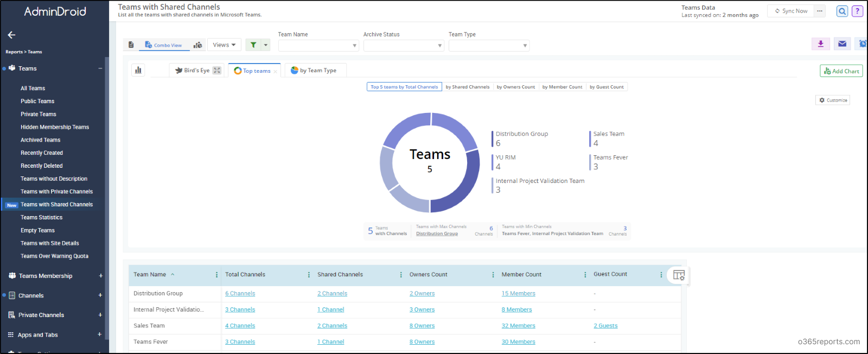The image size is (868, 354).
Task: Open Member Count column menu dots
Action: coord(585,275)
